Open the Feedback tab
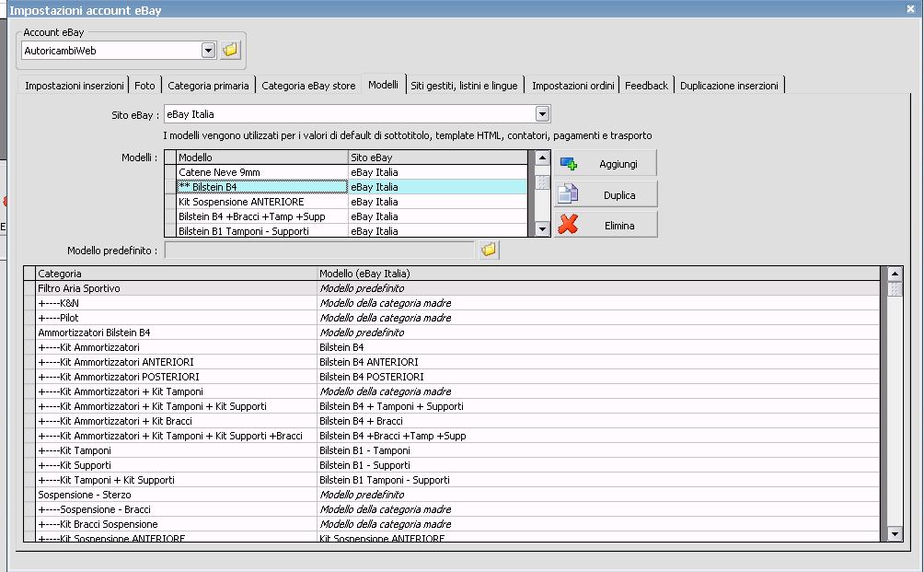 pos(646,86)
